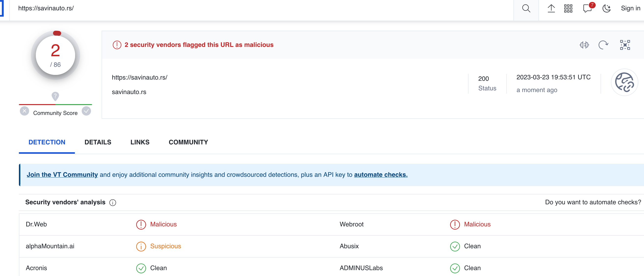Image resolution: width=644 pixels, height=276 pixels.
Task: Vote positive with community check button
Action: (86, 111)
